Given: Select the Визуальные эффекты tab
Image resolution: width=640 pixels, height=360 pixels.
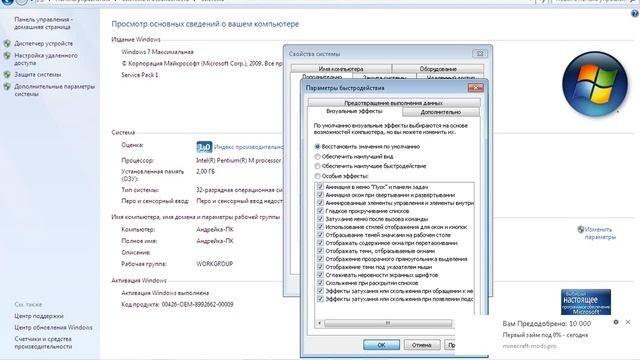Looking at the screenshot, I should click(x=354, y=111).
